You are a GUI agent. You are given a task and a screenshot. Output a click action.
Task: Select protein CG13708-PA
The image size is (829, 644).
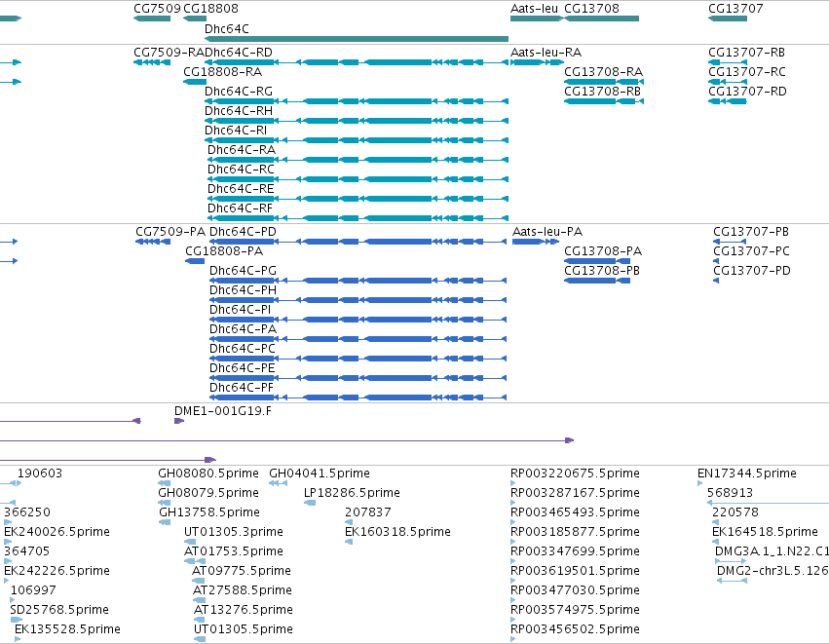[x=597, y=261]
